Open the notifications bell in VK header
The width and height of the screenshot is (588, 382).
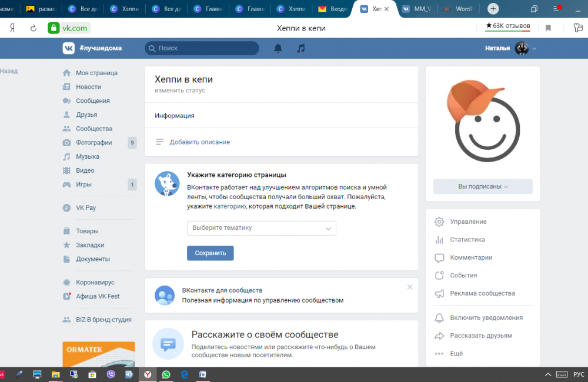pyautogui.click(x=278, y=48)
